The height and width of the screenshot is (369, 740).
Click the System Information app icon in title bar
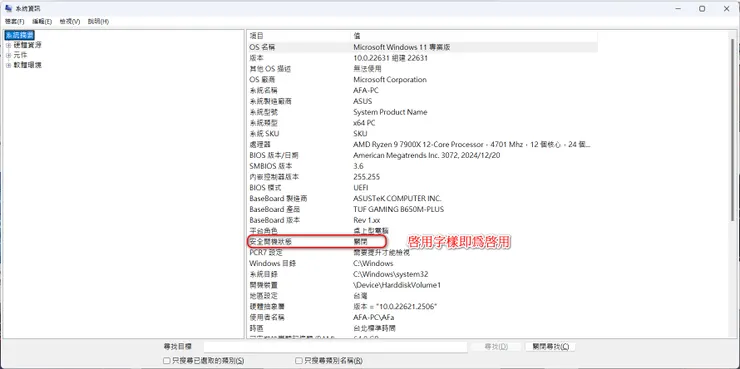pyautogui.click(x=8, y=8)
